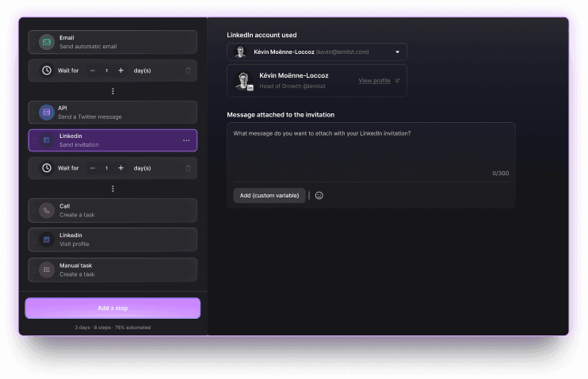Click the clock icon in first Wait for row
This screenshot has width=588, height=379.
pyautogui.click(x=47, y=71)
